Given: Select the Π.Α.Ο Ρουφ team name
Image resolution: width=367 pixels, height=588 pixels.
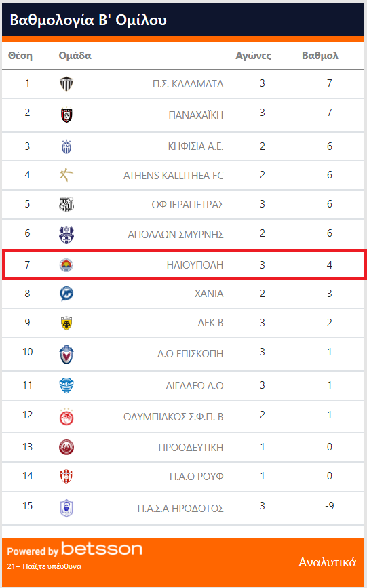Looking at the screenshot, I should (x=196, y=477).
